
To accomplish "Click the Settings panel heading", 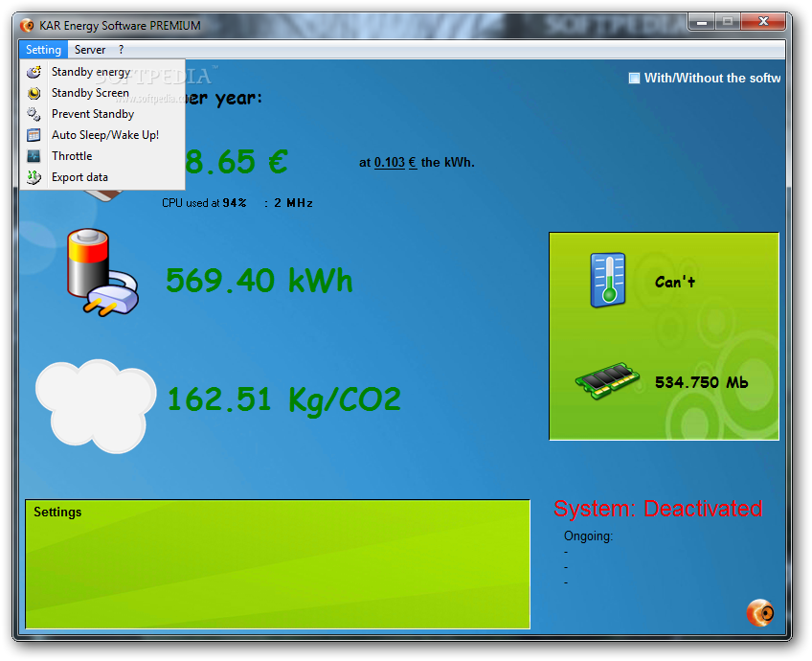I will [x=57, y=512].
